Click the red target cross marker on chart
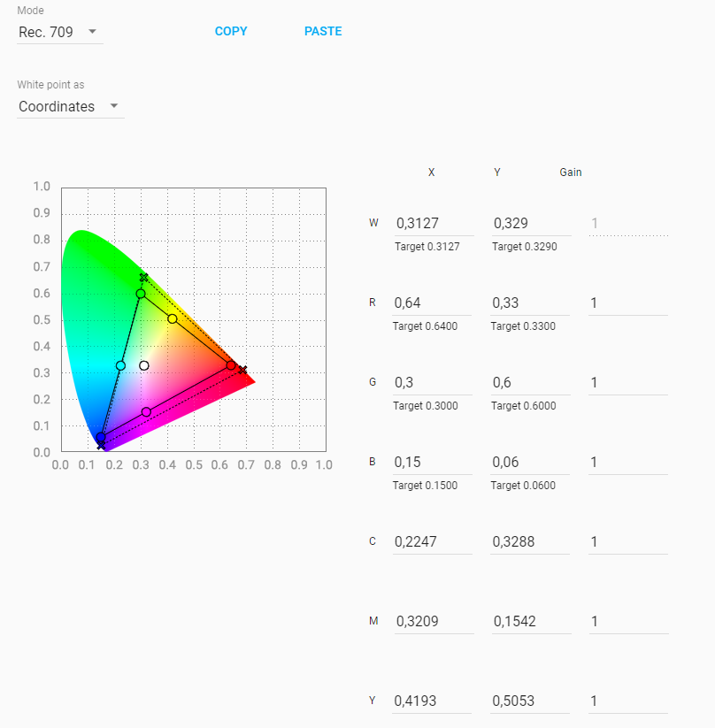The width and height of the screenshot is (715, 728). pos(242,370)
